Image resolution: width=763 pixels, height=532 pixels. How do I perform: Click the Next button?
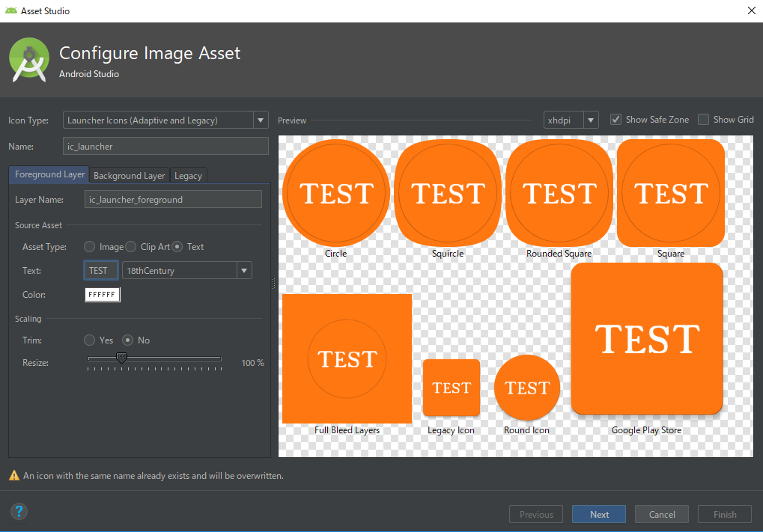click(x=599, y=514)
